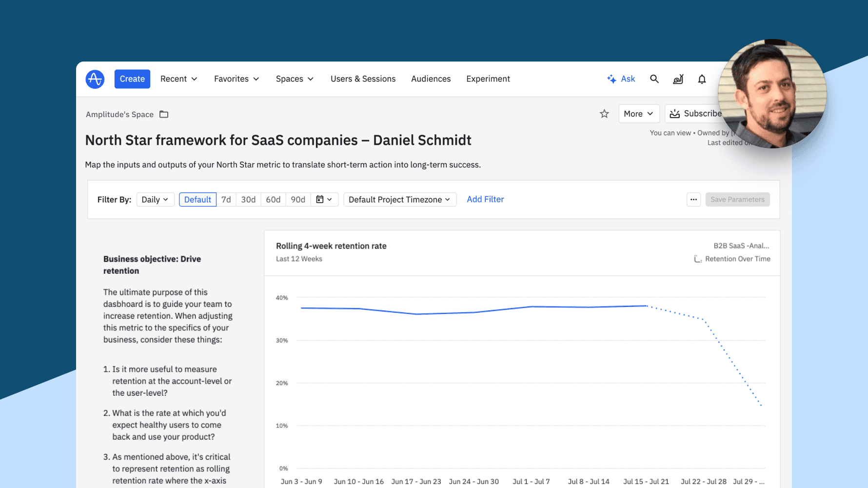Go to Users & Sessions

tap(363, 79)
